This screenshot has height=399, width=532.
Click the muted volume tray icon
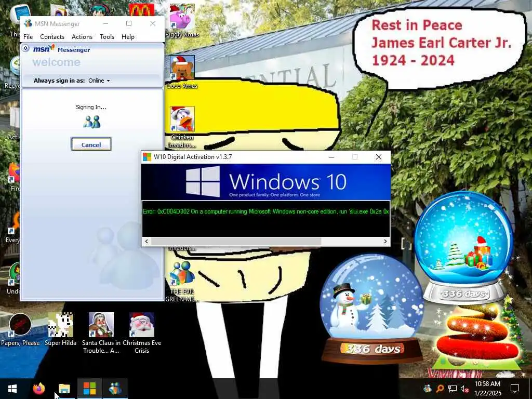(x=464, y=389)
